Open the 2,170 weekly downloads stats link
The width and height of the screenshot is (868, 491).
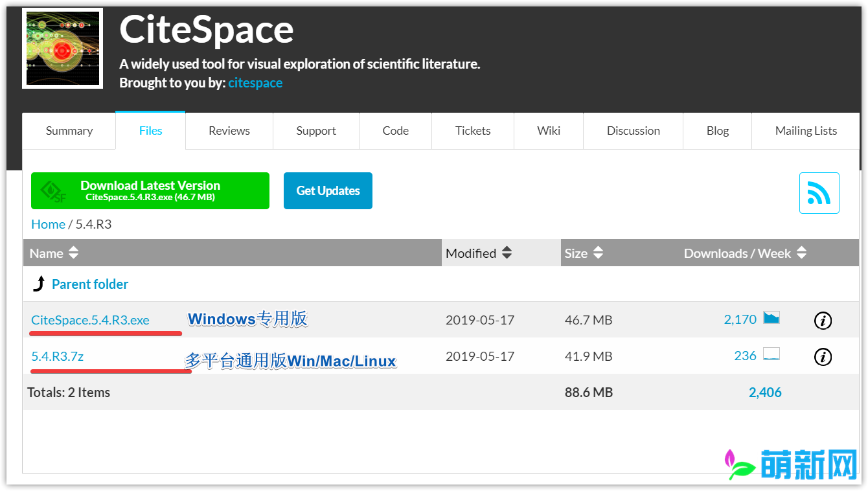740,319
